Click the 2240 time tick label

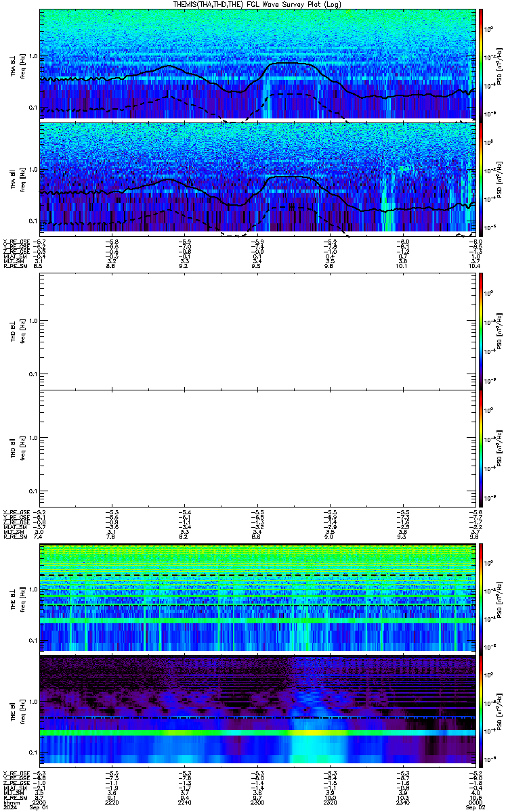coord(185,801)
